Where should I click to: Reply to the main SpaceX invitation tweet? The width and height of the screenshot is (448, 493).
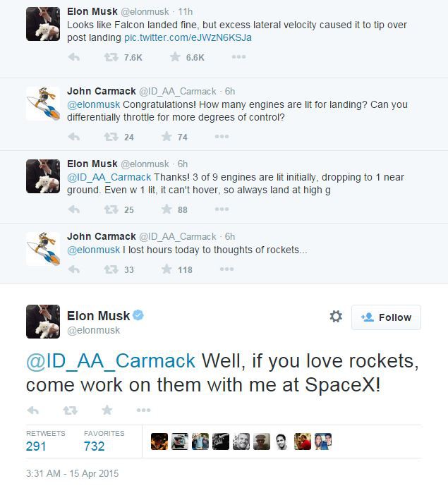(x=32, y=410)
